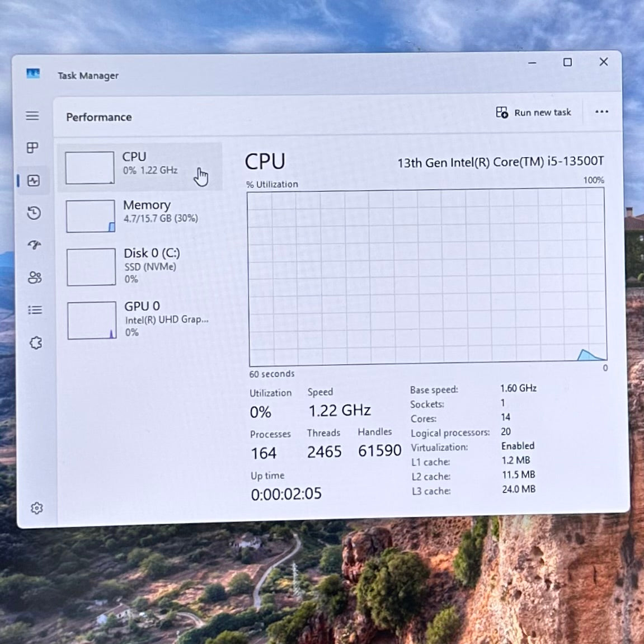Image resolution: width=644 pixels, height=644 pixels.
Task: Click the Threads value 2465
Action: point(325,452)
